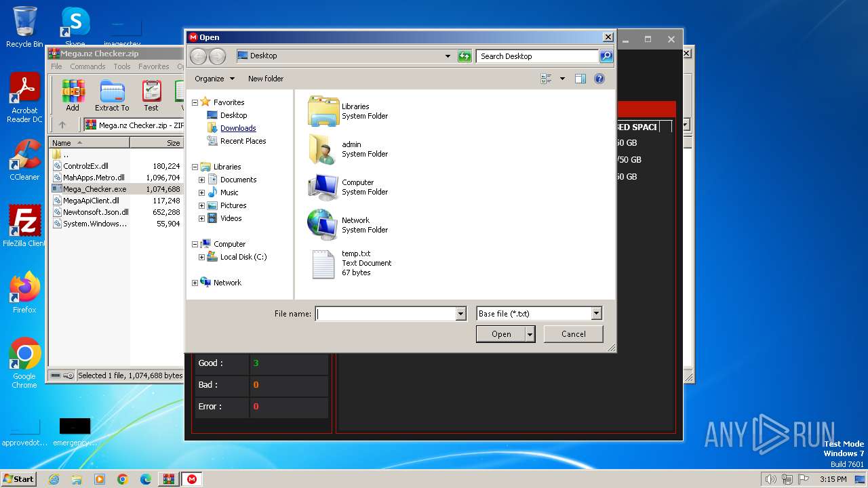Click the Forward arrow in Open dialog
Viewport: 868px width, 488px height.
[217, 56]
